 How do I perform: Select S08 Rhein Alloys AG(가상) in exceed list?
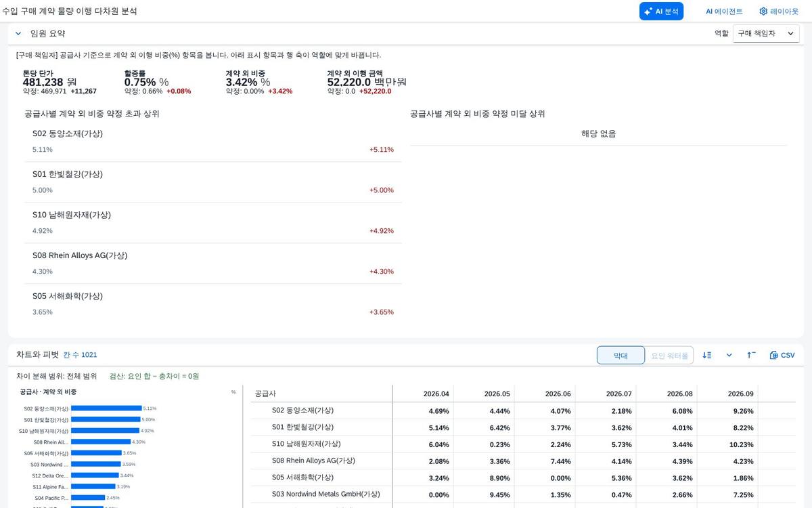click(x=213, y=263)
